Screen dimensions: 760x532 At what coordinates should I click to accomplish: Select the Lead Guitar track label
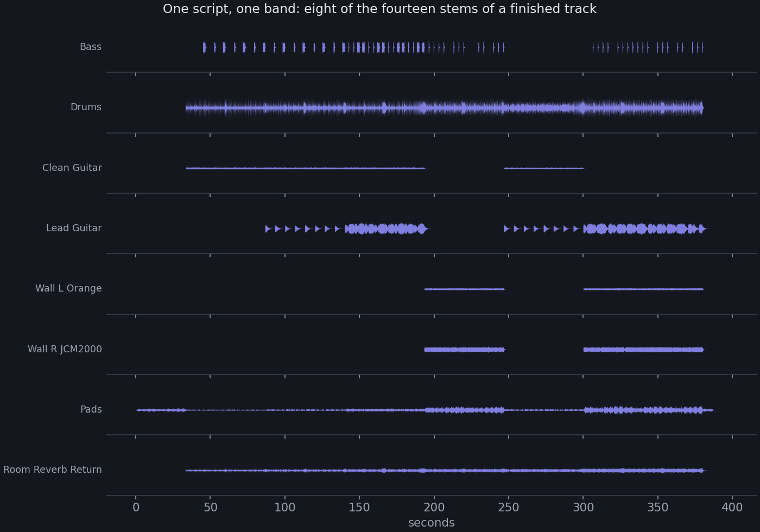point(74,229)
